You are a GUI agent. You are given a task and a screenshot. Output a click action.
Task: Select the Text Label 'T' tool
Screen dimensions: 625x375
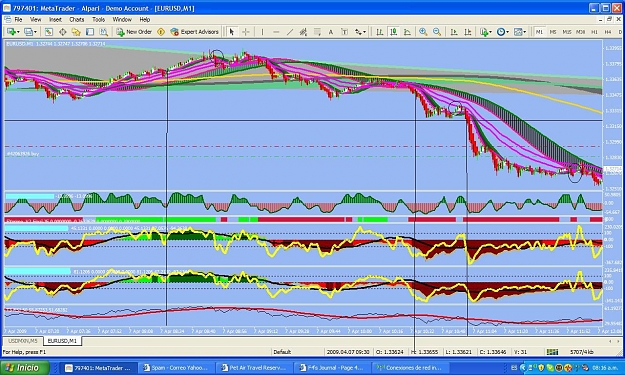pos(344,32)
